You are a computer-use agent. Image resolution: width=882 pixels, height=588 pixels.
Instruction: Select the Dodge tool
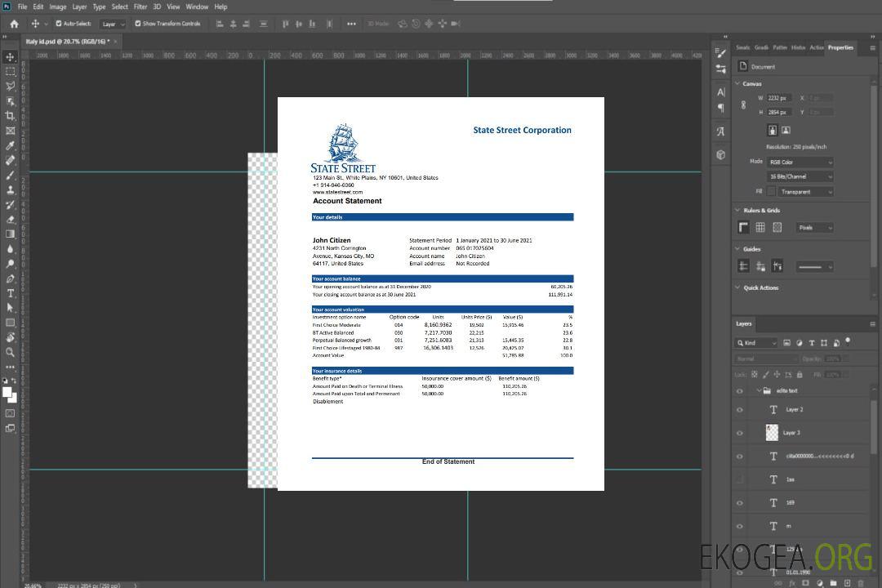click(10, 263)
